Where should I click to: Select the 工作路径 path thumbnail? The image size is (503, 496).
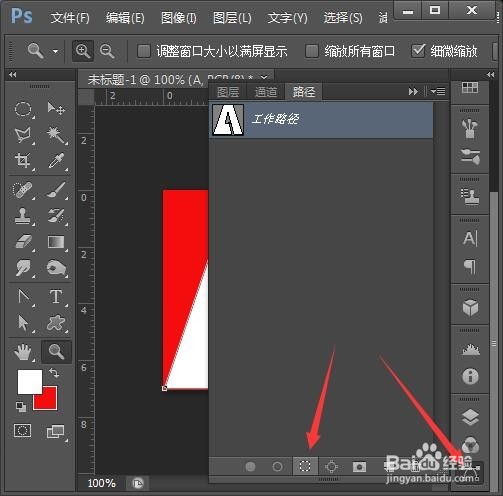pyautogui.click(x=228, y=119)
